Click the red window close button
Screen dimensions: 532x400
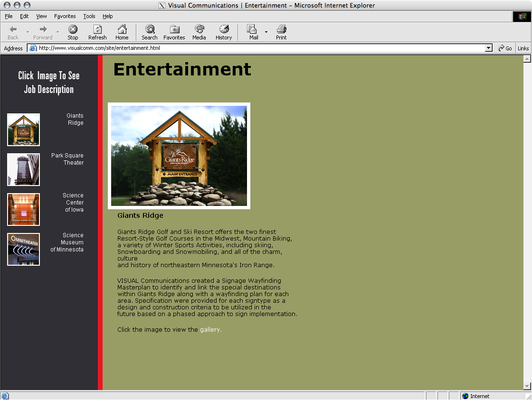pyautogui.click(x=7, y=5)
